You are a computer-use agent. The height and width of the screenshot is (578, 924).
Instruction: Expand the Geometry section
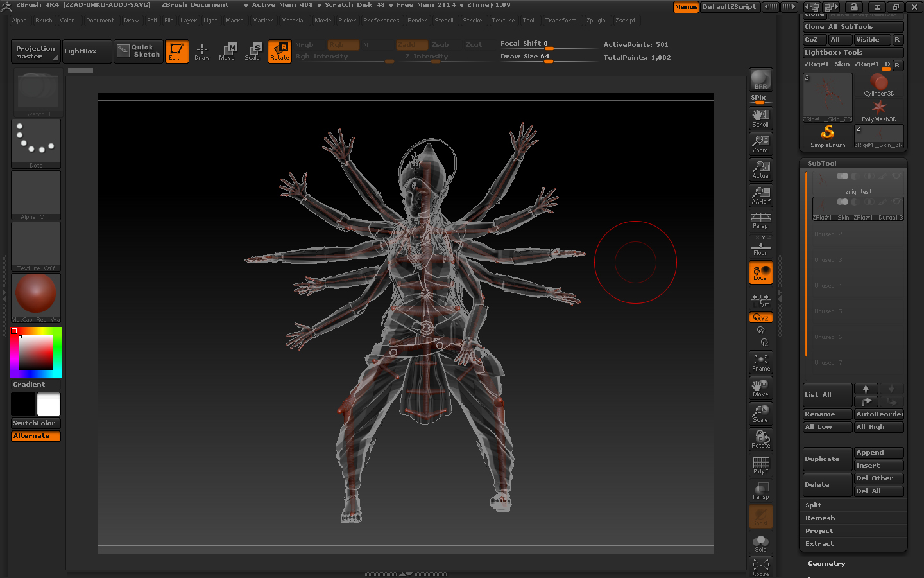pos(826,564)
